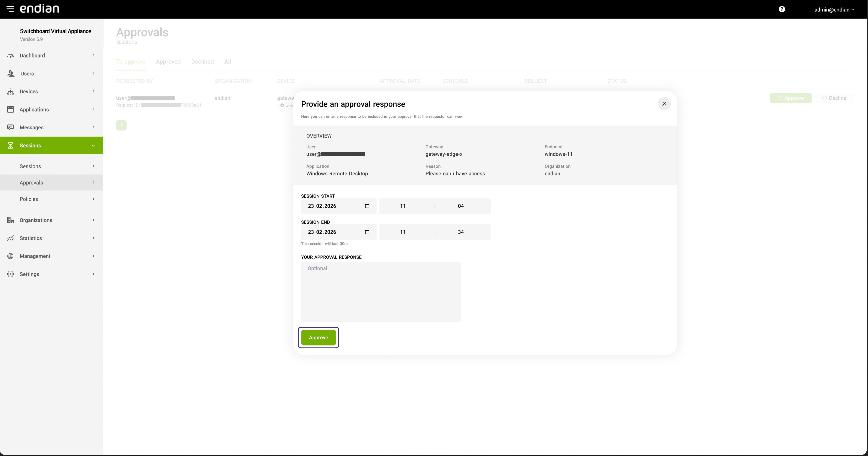
Task: Expand the Management sidebar chevron
Action: pyautogui.click(x=93, y=256)
